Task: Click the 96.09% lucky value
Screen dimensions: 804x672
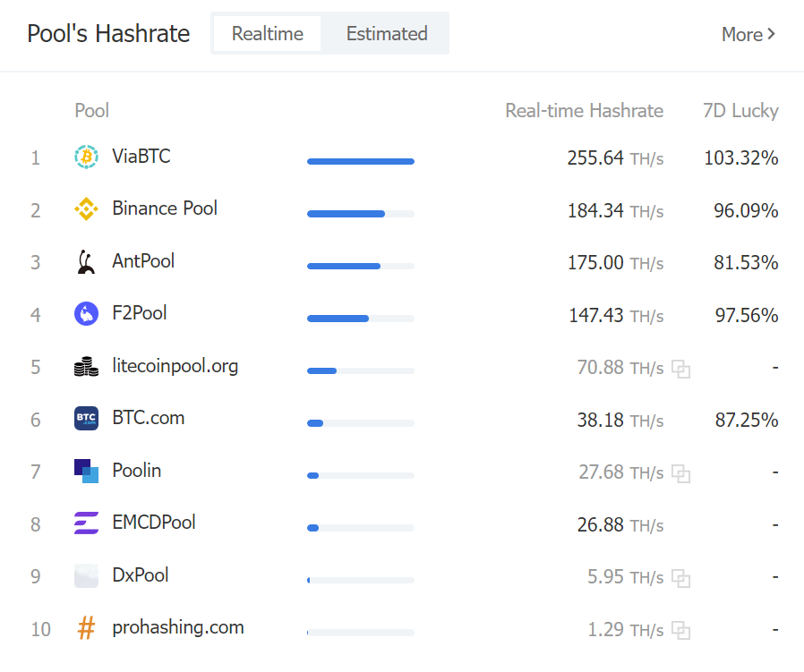Action: (x=746, y=210)
